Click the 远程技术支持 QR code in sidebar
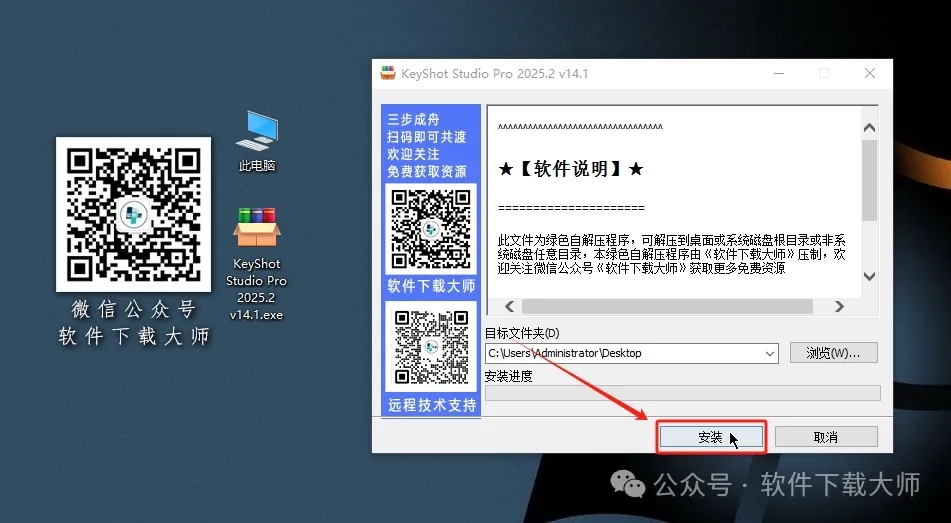Image resolution: width=951 pixels, height=523 pixels. (x=431, y=346)
